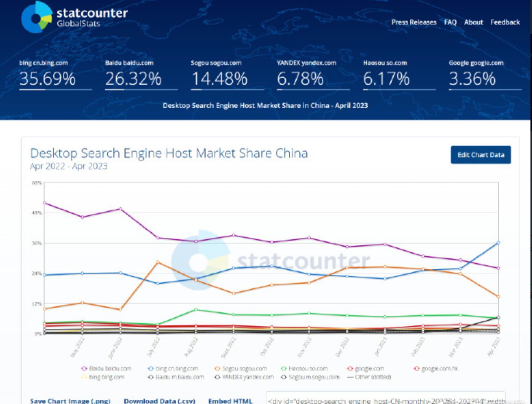Viewport: 532px width, 404px height.
Task: Click the banner caption ending 'in China - April 2023'
Action: coord(265,105)
